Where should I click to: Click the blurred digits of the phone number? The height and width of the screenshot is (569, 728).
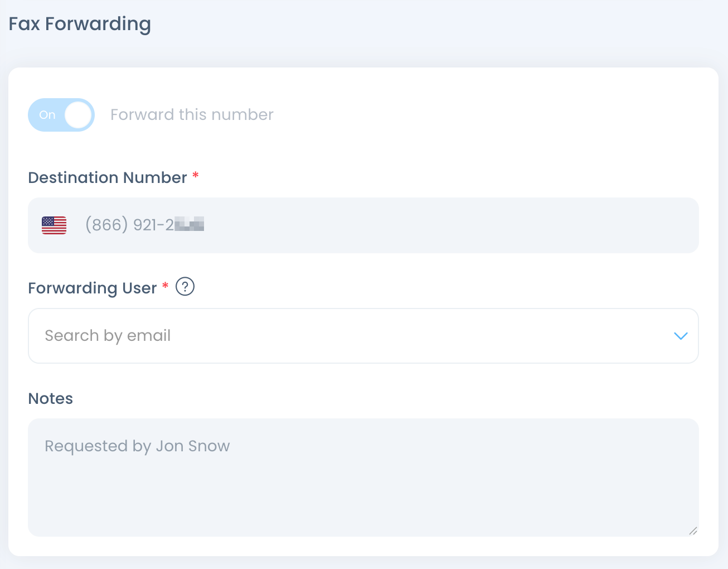click(x=190, y=225)
